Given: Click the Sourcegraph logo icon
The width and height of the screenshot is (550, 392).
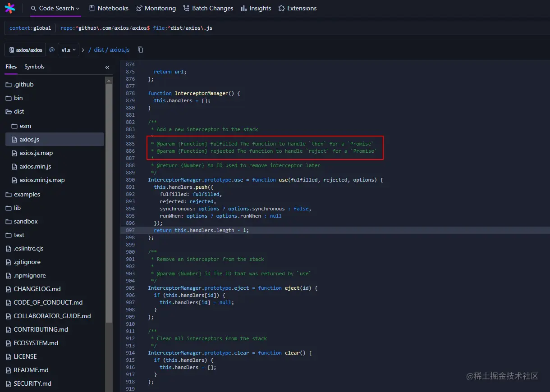Looking at the screenshot, I should [10, 8].
